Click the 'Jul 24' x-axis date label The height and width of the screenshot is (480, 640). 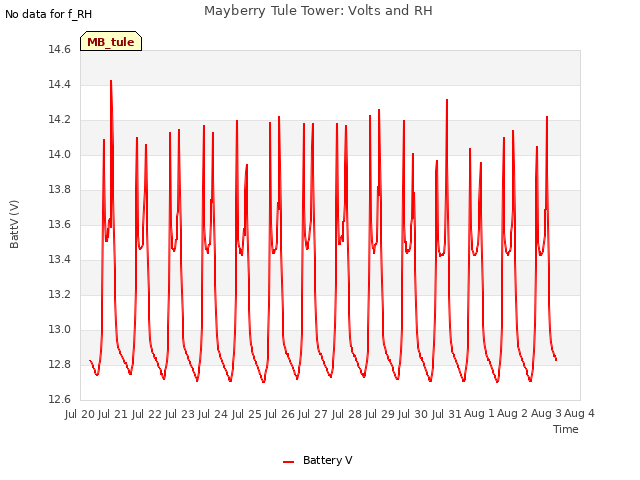coord(213,414)
